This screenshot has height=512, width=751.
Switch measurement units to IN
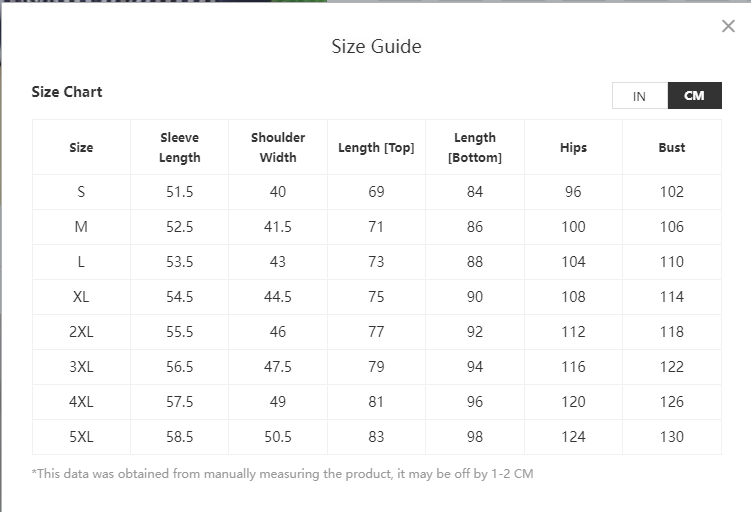coord(639,96)
